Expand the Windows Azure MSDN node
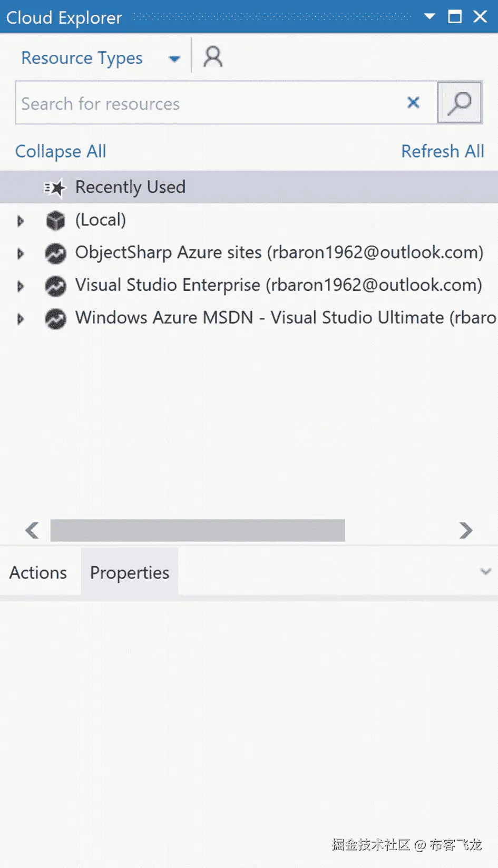This screenshot has width=498, height=868. [x=21, y=319]
